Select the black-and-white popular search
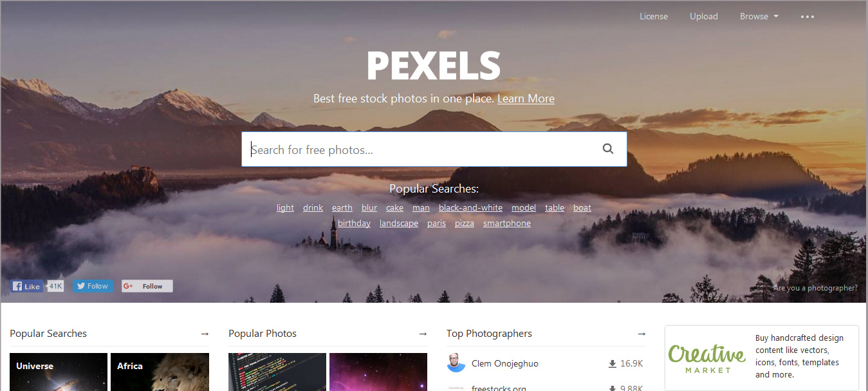The height and width of the screenshot is (391, 868). point(470,207)
